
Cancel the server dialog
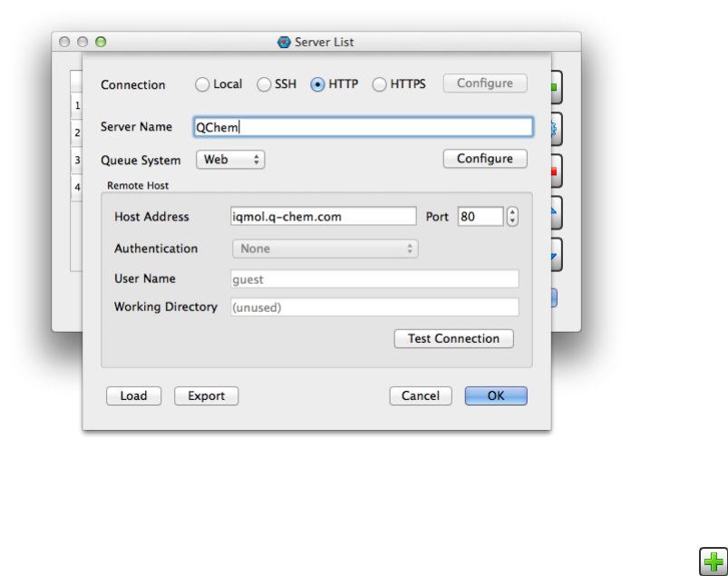[x=421, y=395]
